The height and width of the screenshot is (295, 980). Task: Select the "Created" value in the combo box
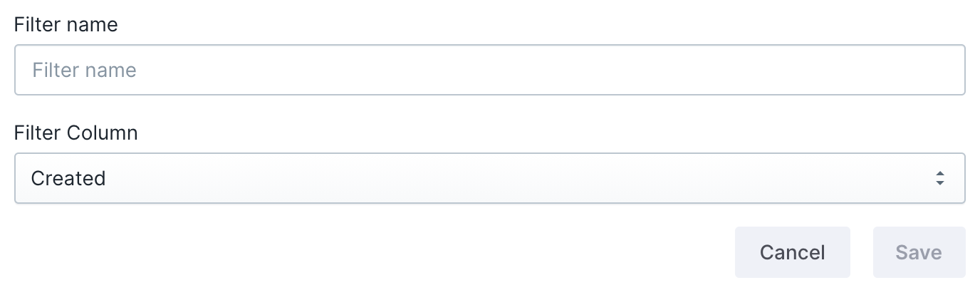click(68, 178)
